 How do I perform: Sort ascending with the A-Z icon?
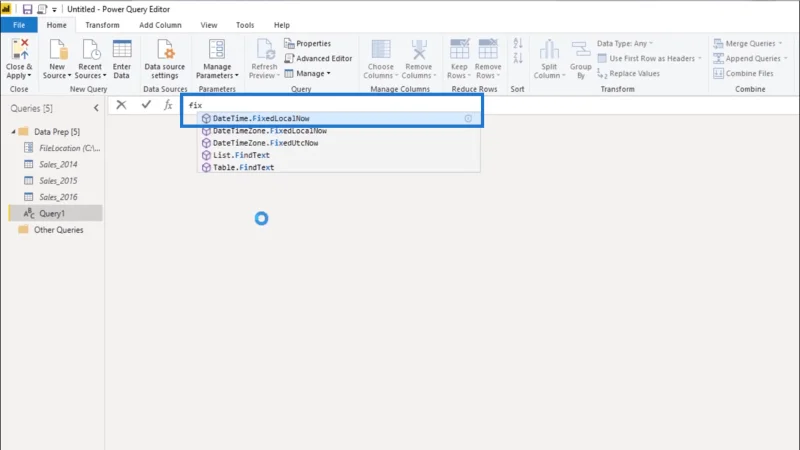518,43
